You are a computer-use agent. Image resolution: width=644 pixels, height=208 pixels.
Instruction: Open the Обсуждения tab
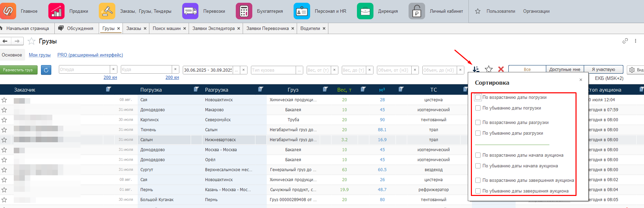tap(76, 28)
